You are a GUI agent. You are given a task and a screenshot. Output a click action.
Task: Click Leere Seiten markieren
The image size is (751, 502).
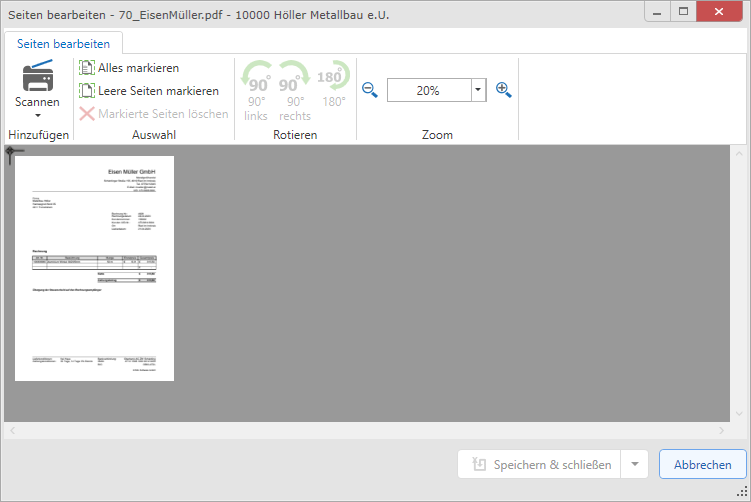coord(148,91)
